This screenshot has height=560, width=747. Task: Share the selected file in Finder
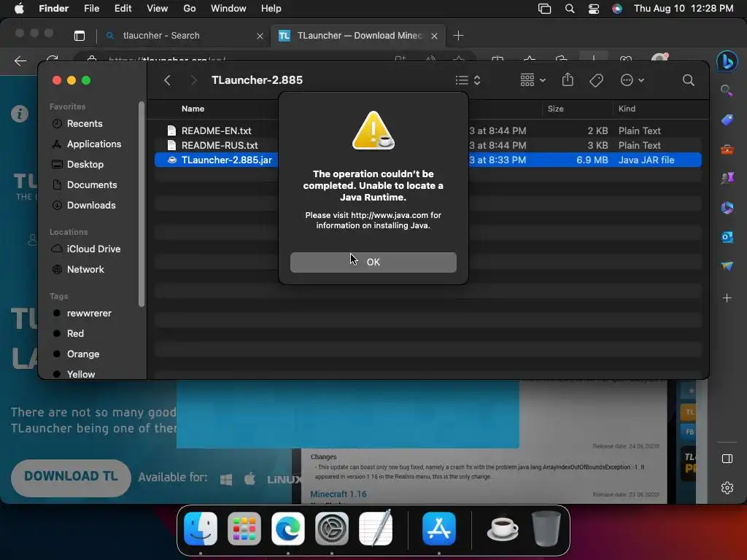568,80
